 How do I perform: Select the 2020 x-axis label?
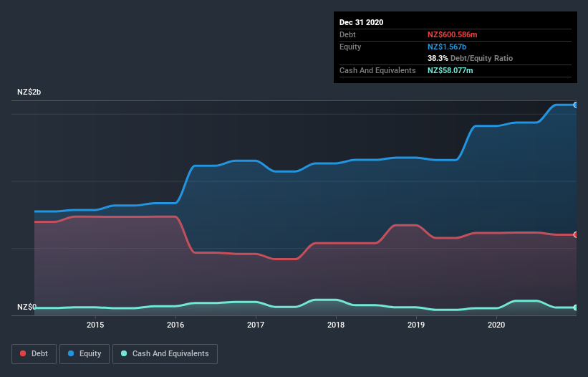[x=496, y=325]
